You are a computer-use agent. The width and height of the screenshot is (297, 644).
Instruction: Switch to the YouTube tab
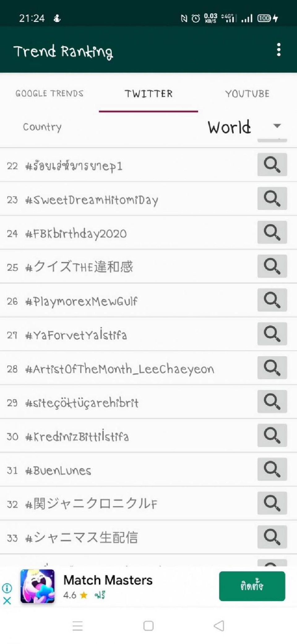tap(247, 94)
